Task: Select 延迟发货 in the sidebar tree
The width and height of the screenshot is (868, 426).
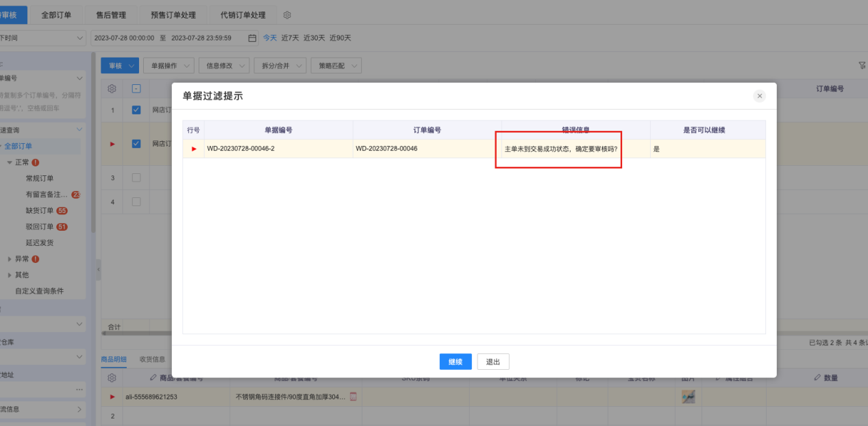Action: tap(40, 242)
